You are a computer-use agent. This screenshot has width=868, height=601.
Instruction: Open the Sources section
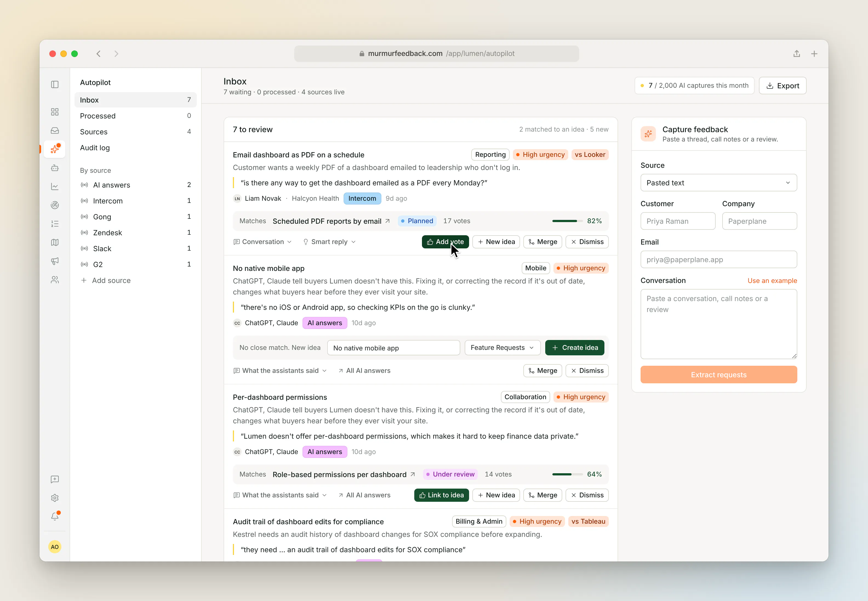[135, 132]
